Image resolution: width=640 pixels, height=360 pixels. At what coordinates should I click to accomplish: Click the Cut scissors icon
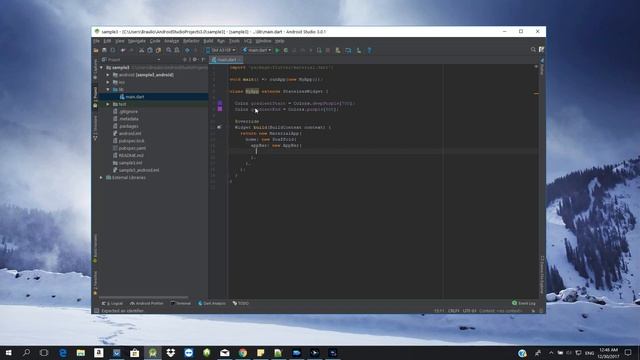click(x=141, y=50)
